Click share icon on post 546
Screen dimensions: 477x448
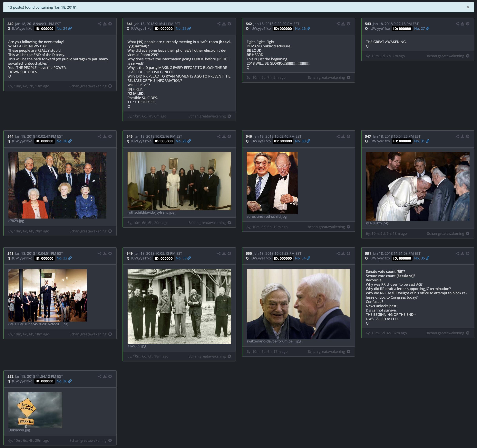click(x=338, y=136)
